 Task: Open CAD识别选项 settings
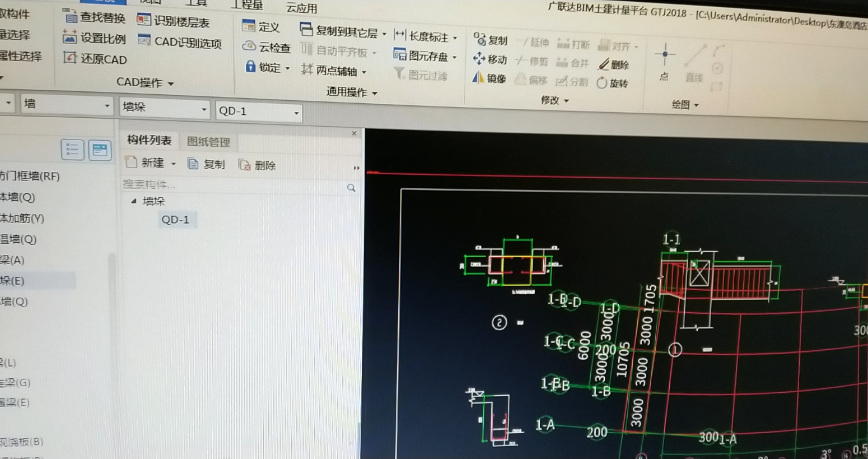[180, 42]
